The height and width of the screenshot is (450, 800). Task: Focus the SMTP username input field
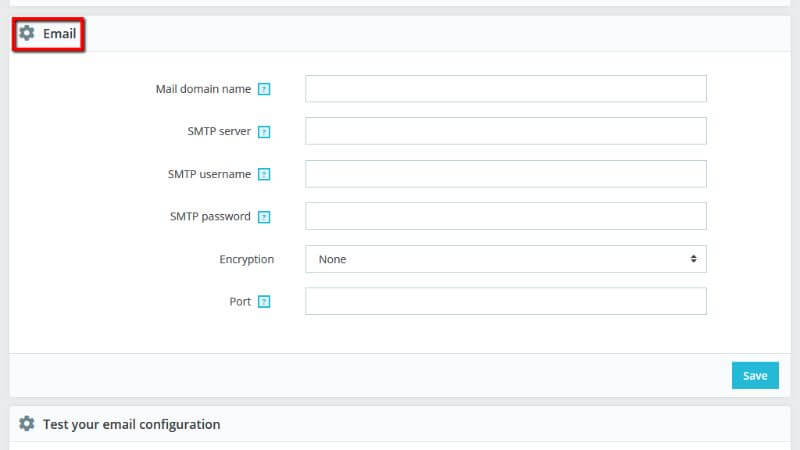point(506,174)
